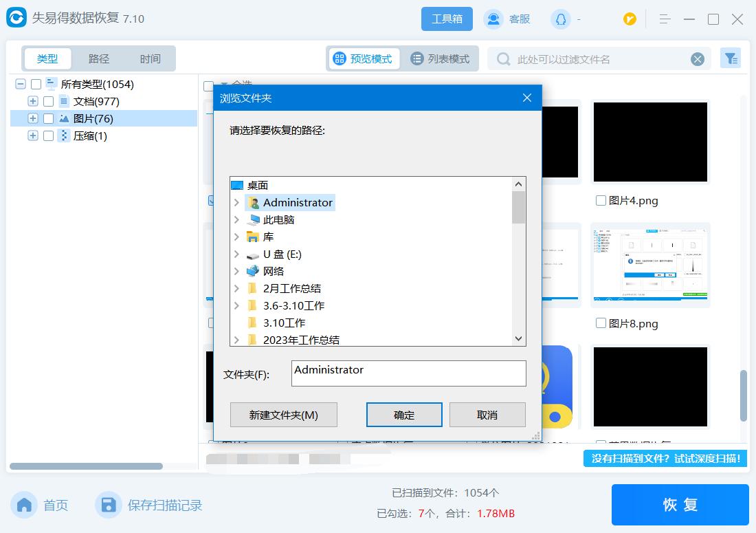Viewport: 756px width, 533px height.
Task: Check the 图片4.png checkbox
Action: click(601, 201)
